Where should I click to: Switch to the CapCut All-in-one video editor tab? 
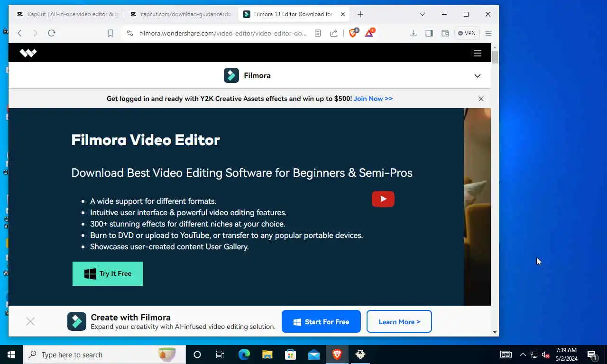point(67,14)
